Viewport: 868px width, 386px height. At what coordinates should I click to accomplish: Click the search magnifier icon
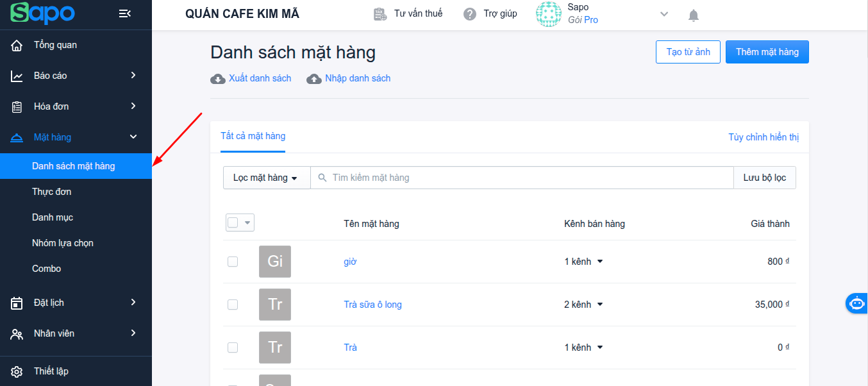coord(322,178)
